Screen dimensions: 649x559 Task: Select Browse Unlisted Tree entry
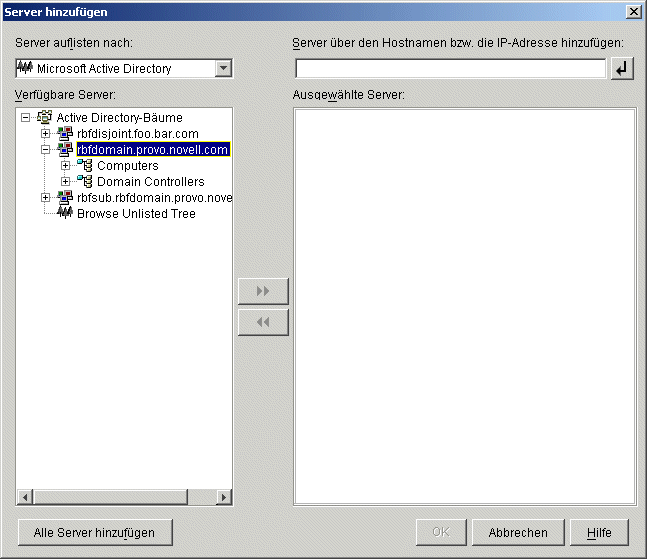(136, 214)
